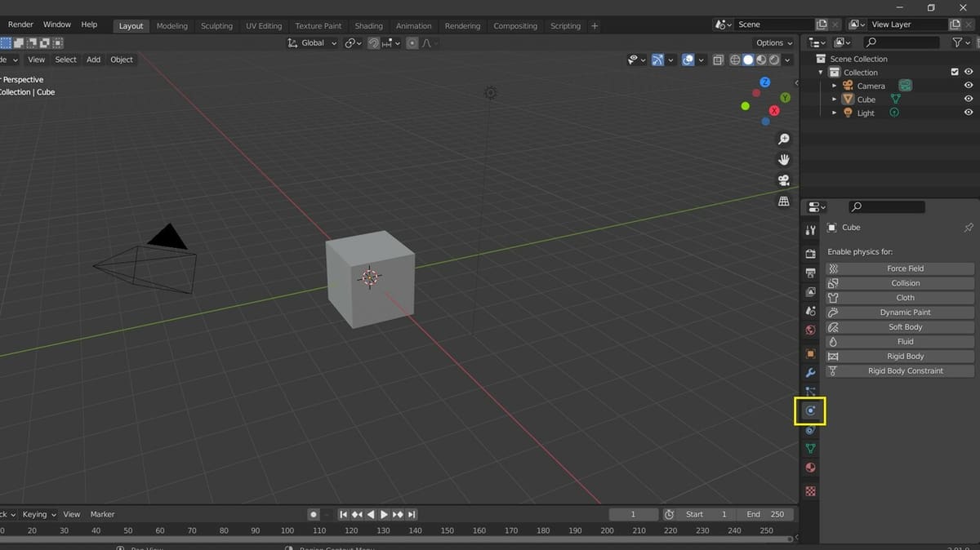Open the Tool properties tab
The width and height of the screenshot is (980, 550).
pos(810,230)
